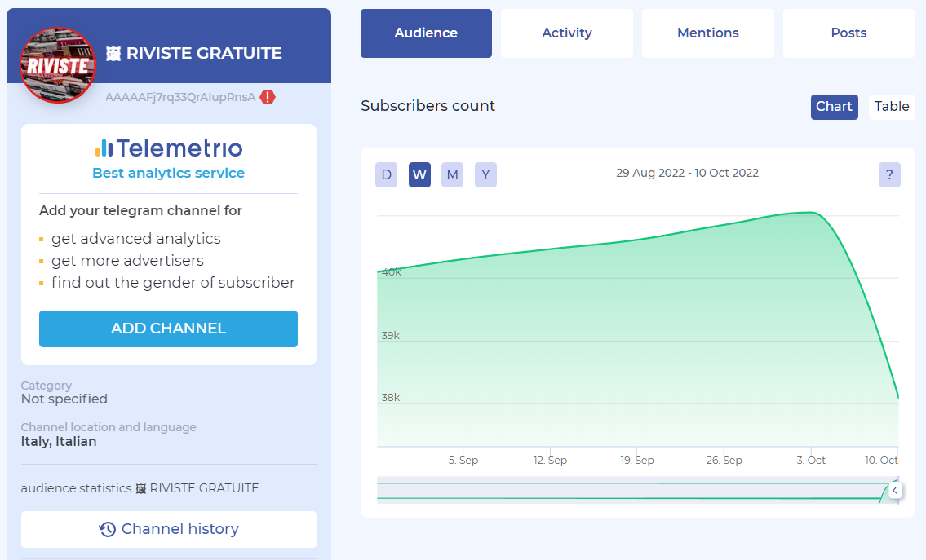Click 'Italy, Italian' location value
This screenshot has width=926, height=560.
[x=59, y=441]
